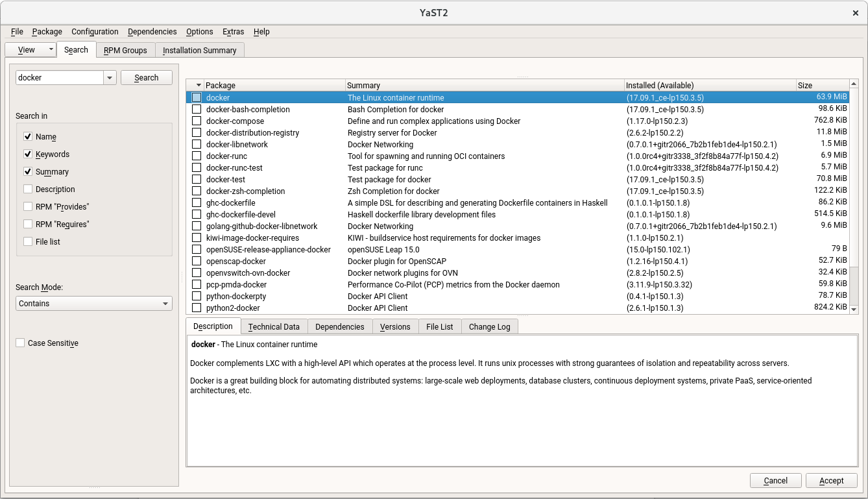Image resolution: width=868 pixels, height=499 pixels.
Task: Toggle status checkbox for python-dockerpty
Action: coord(197,296)
